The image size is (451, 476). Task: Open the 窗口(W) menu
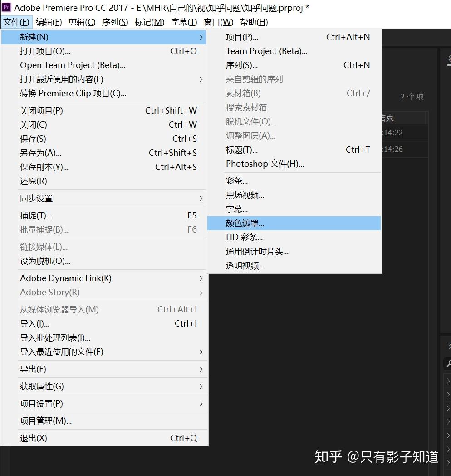click(x=218, y=22)
